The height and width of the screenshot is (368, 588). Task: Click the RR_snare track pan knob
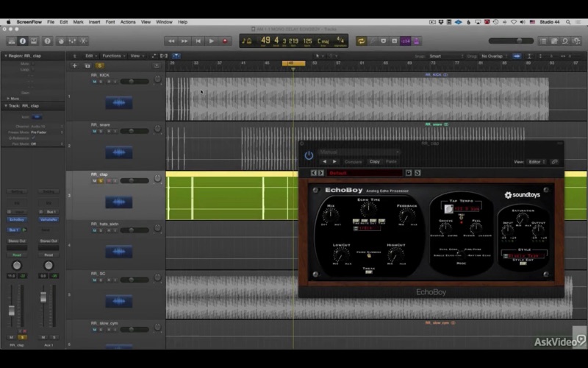coord(157,129)
